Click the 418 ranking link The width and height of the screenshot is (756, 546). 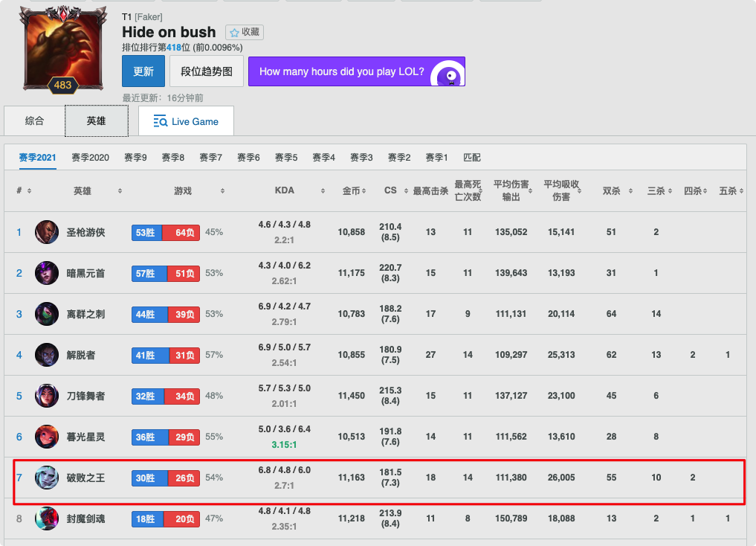pos(174,48)
